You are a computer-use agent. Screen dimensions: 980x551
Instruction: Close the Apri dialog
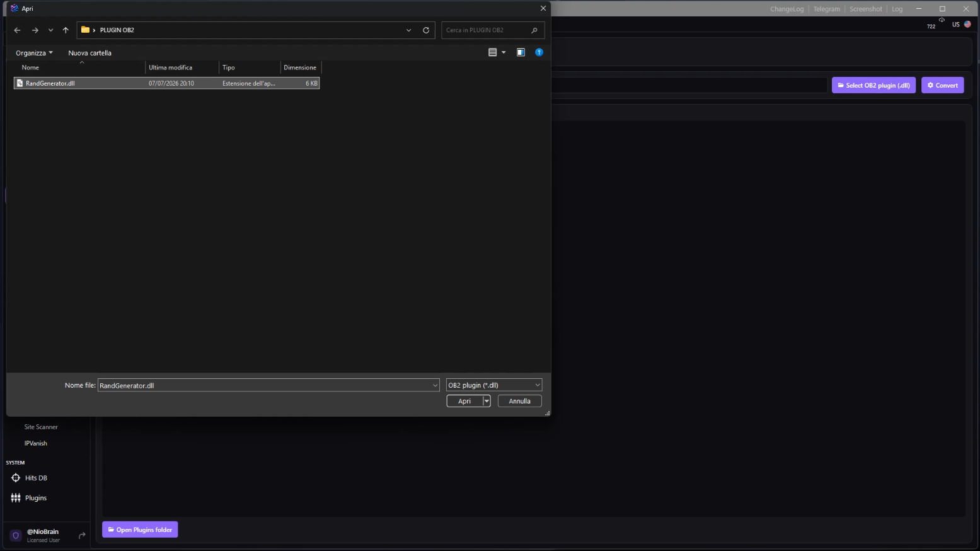(x=543, y=8)
